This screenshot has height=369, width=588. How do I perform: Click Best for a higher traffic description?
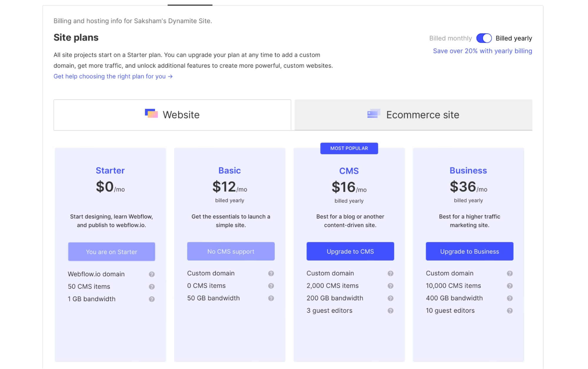point(469,221)
